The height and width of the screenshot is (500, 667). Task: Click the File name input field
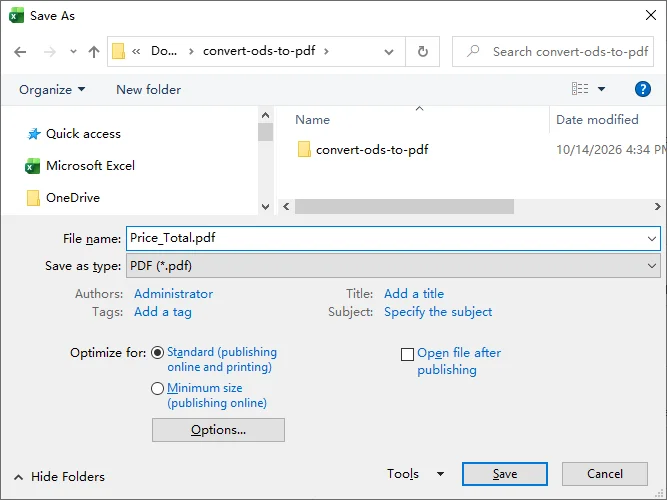click(x=393, y=238)
